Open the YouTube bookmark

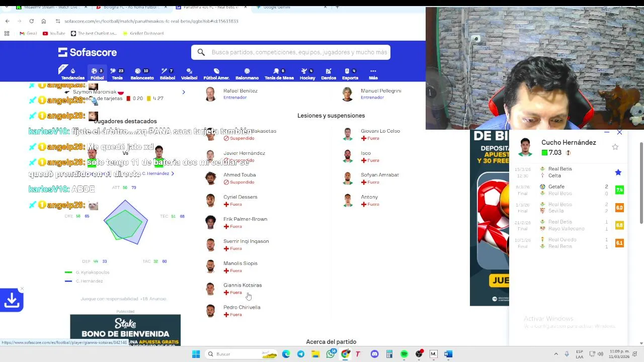(x=54, y=33)
